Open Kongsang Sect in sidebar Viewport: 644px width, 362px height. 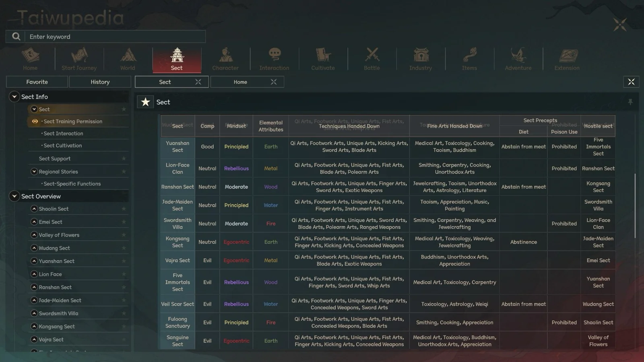(x=57, y=326)
